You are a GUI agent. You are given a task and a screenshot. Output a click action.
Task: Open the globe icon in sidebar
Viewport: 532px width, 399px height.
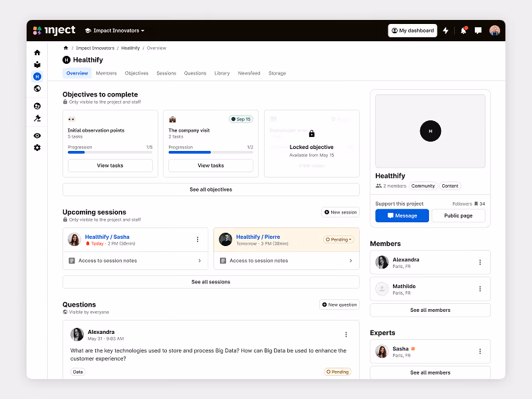(37, 88)
